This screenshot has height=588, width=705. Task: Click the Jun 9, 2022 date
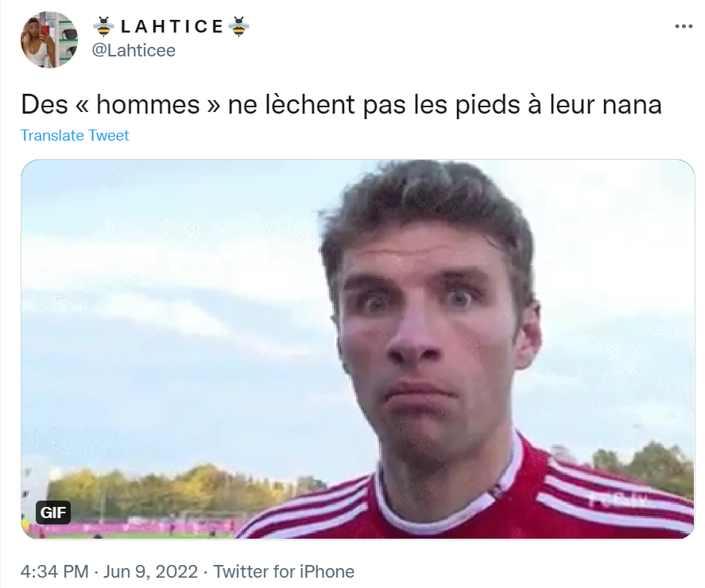tap(151, 572)
